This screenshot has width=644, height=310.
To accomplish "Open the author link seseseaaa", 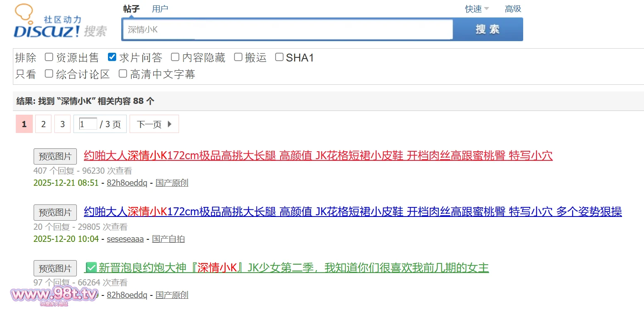I will (125, 239).
